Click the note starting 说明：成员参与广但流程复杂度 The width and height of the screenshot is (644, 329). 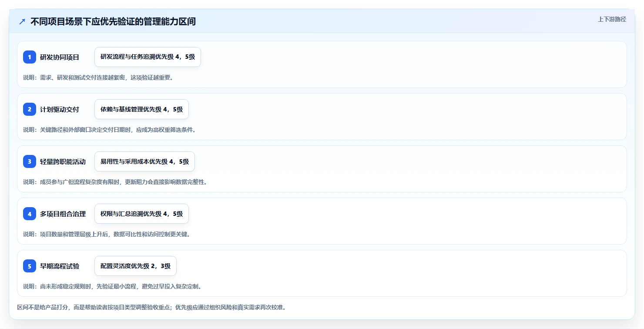115,182
